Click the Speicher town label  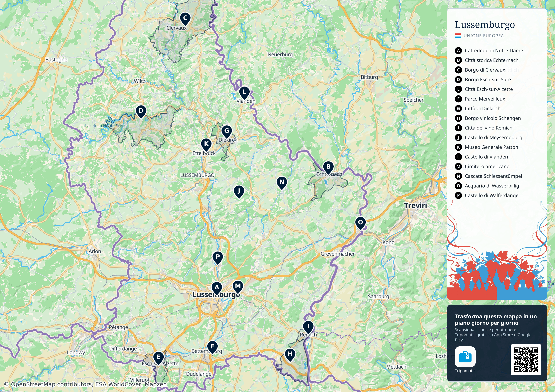tap(413, 100)
